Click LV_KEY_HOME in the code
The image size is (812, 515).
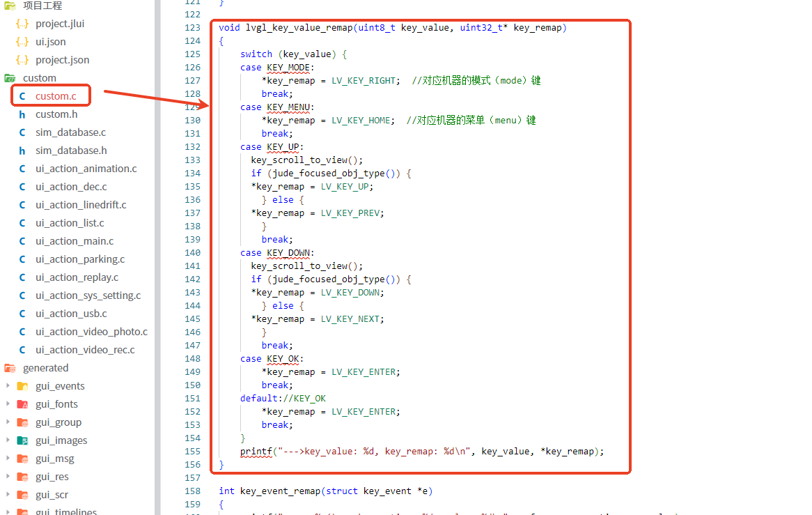click(361, 120)
